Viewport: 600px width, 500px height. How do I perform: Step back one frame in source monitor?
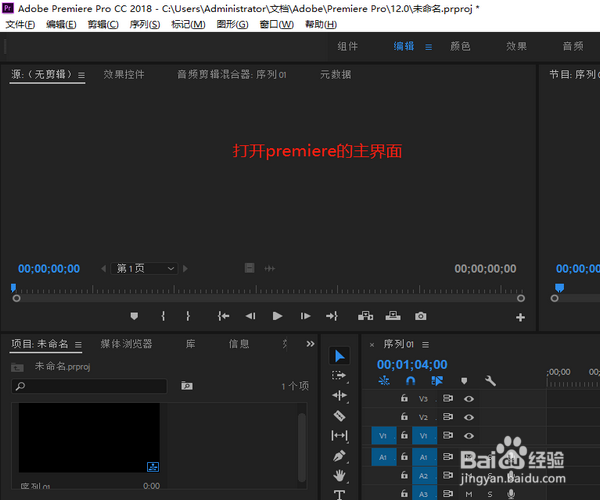[x=251, y=316]
